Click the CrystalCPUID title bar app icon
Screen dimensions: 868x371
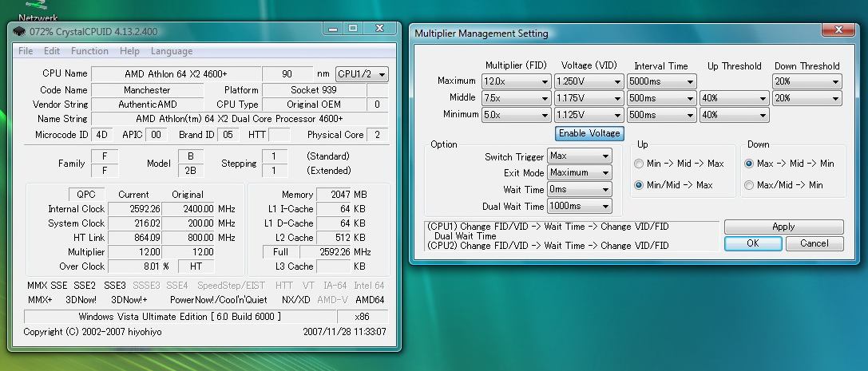click(19, 32)
